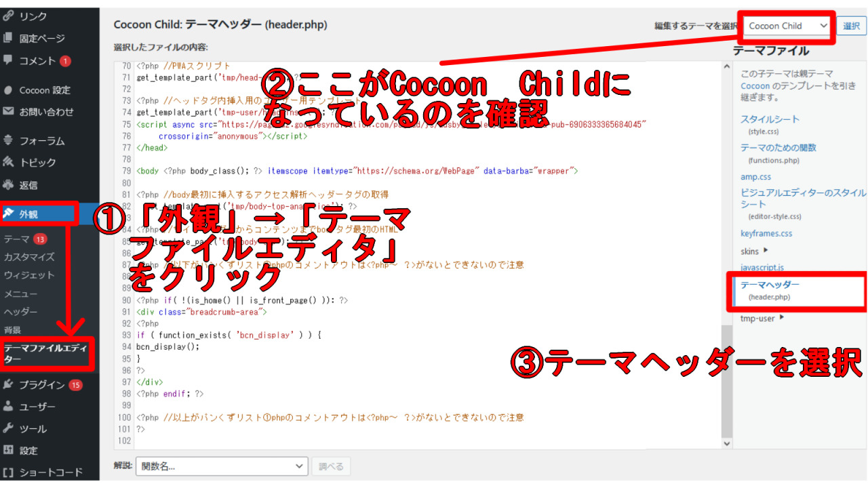
Task: Click the plugins plug icon
Action: click(8, 384)
